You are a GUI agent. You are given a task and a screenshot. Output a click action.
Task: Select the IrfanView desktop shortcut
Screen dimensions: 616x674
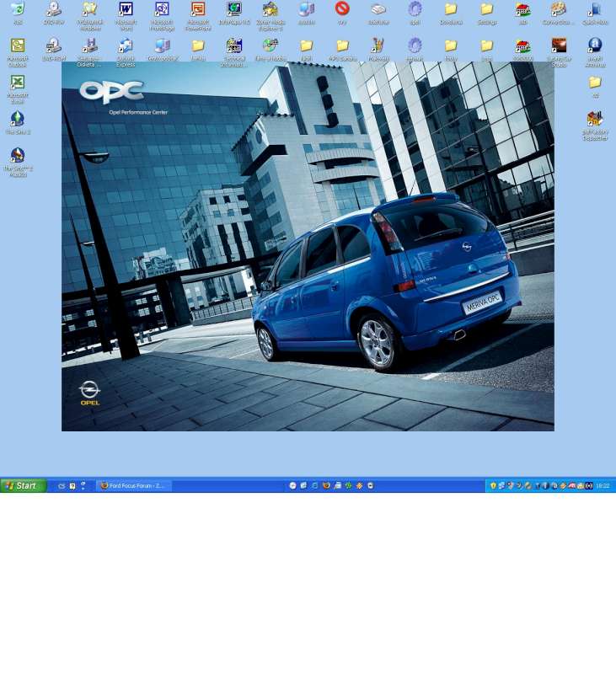(x=378, y=46)
